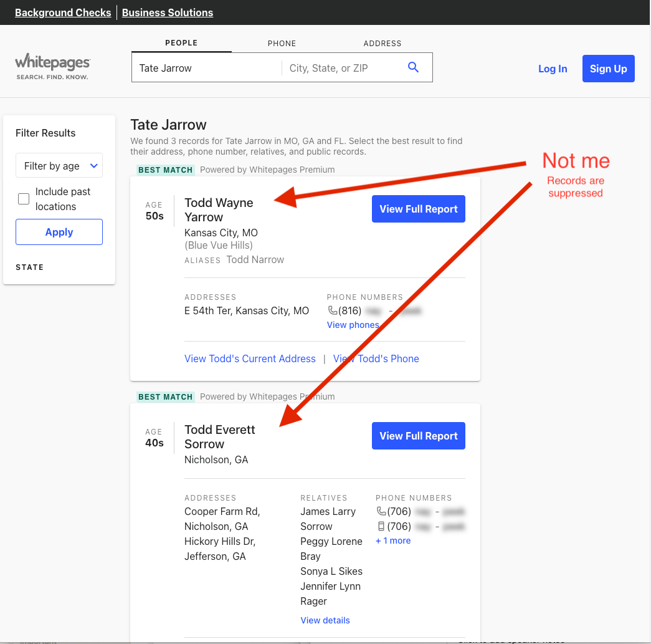Click second BEST MATCH badge above Sorrow

pyautogui.click(x=165, y=396)
